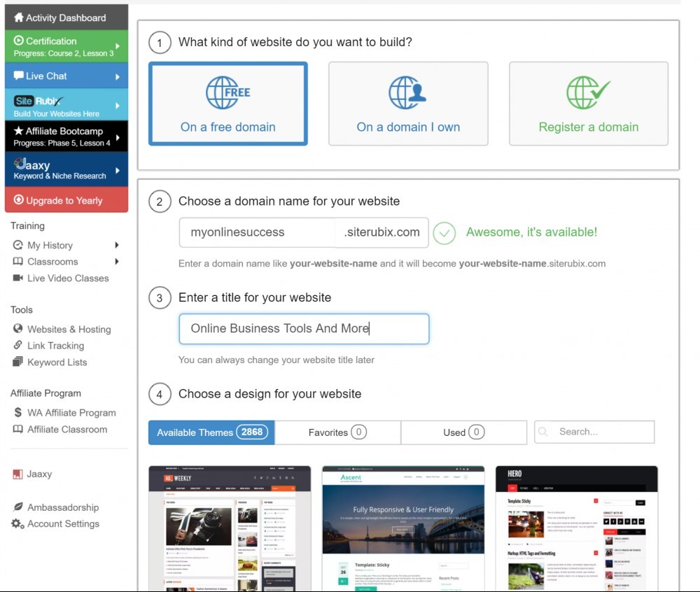The height and width of the screenshot is (592, 700).
Task: Click the Activity Dashboard home icon
Action: click(18, 17)
